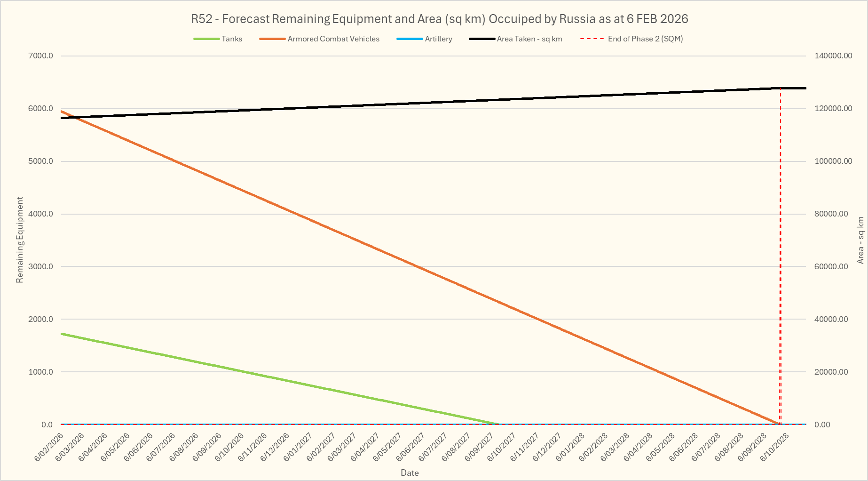Click the 3000.0 label on left axis
This screenshot has height=481, width=868.
pos(41,267)
